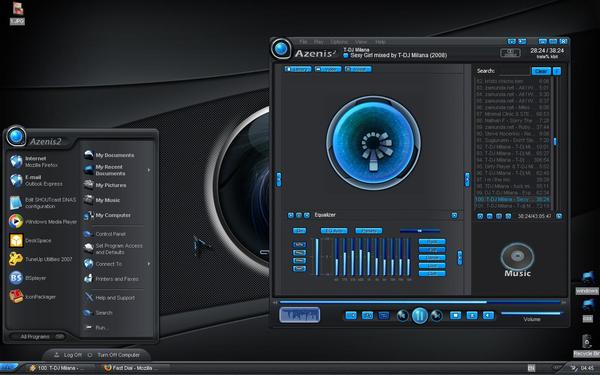Skip to the next track
The height and width of the screenshot is (375, 600).
click(437, 316)
